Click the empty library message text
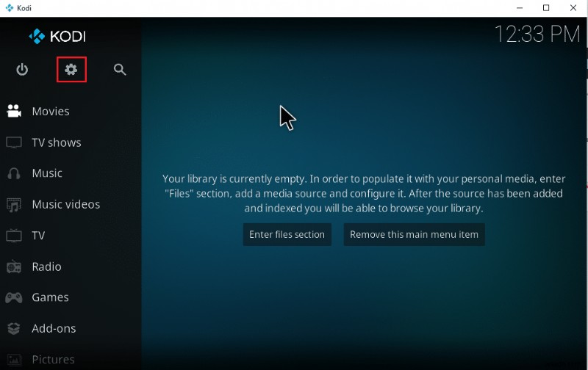Screen dimensions: 588x370 [363, 193]
